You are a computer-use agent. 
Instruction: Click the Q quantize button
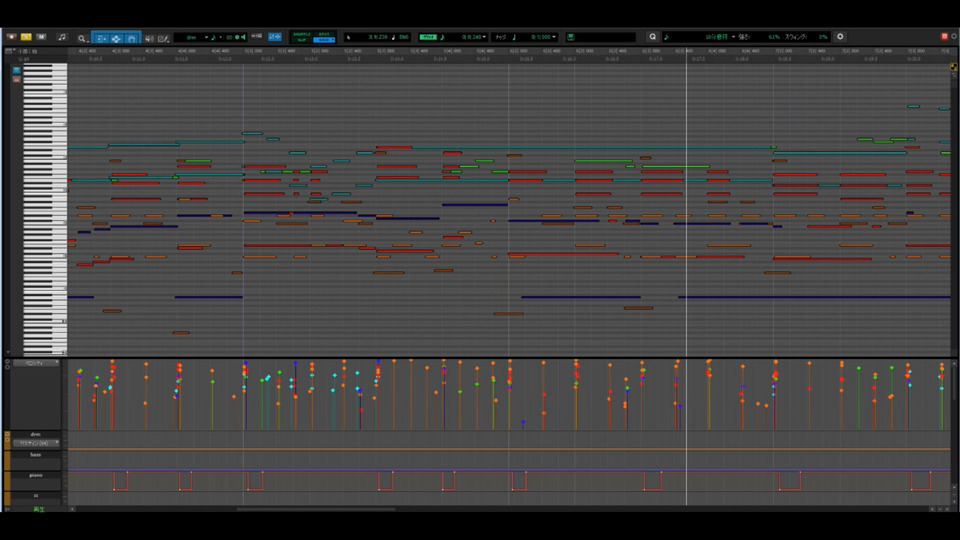(x=652, y=37)
